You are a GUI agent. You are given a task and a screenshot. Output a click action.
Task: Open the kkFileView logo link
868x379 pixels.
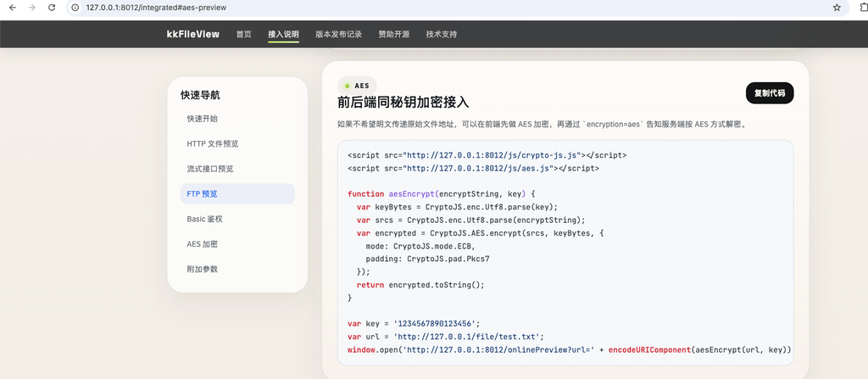[192, 35]
